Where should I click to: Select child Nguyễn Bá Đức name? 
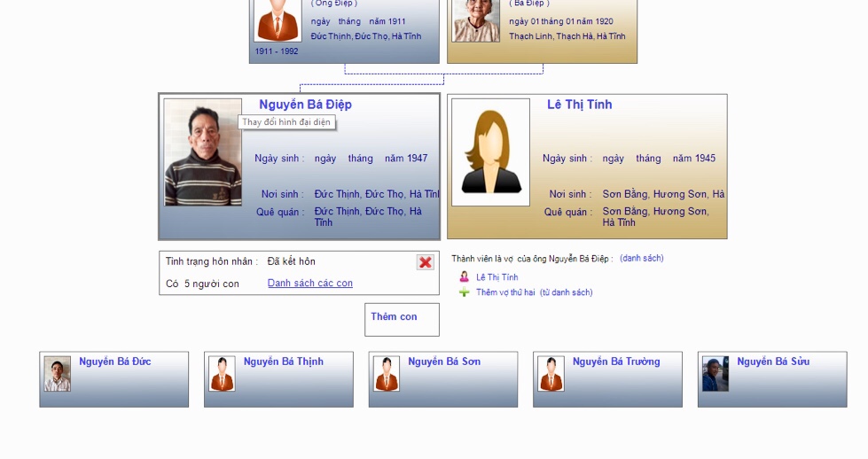coord(114,362)
